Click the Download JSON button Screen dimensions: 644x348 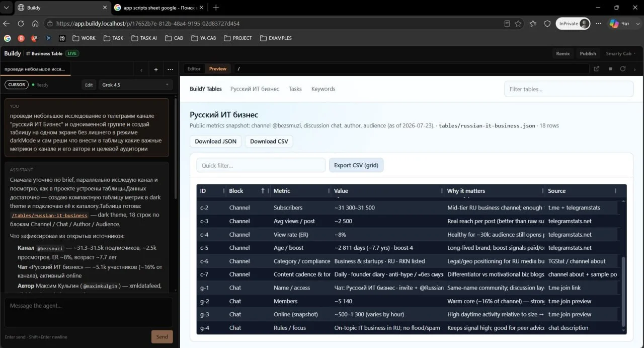215,141
